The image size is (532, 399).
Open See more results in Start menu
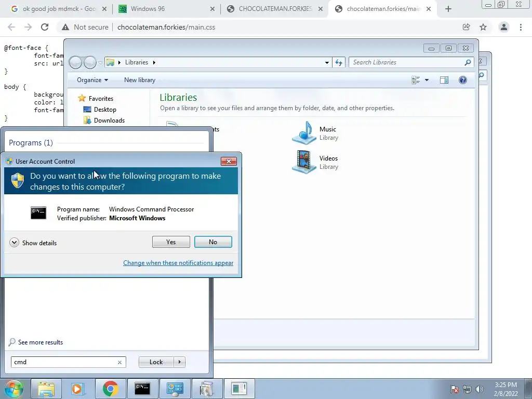(x=36, y=342)
